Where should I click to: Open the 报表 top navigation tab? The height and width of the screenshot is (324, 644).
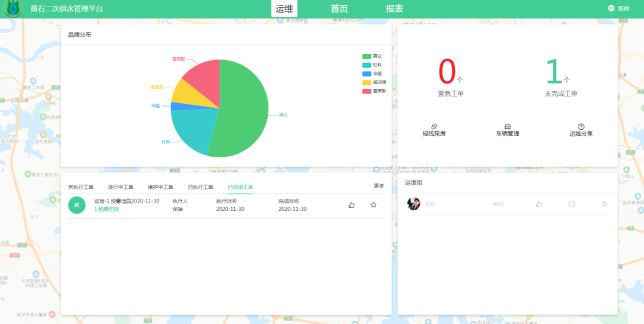pyautogui.click(x=394, y=8)
